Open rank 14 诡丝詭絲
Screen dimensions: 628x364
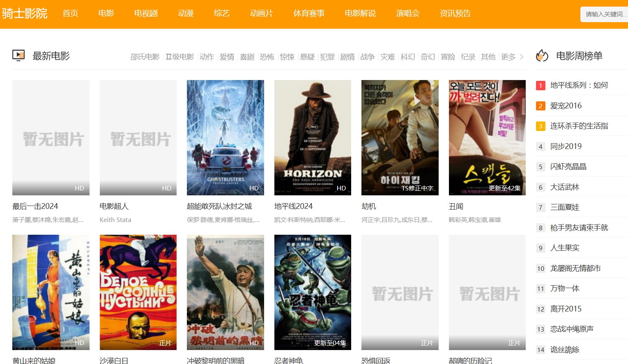[565, 349]
